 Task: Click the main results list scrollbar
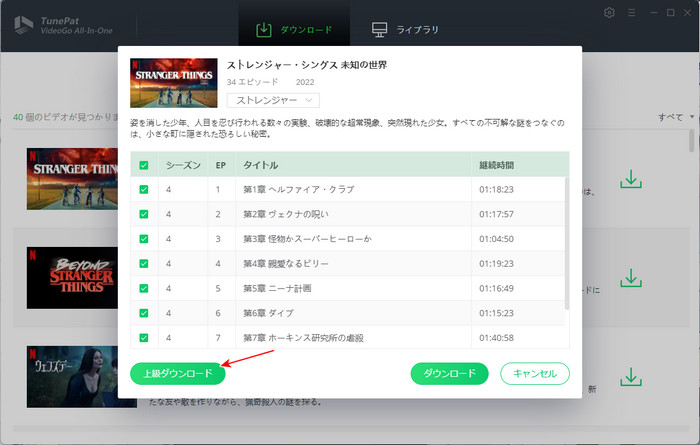[x=692, y=141]
